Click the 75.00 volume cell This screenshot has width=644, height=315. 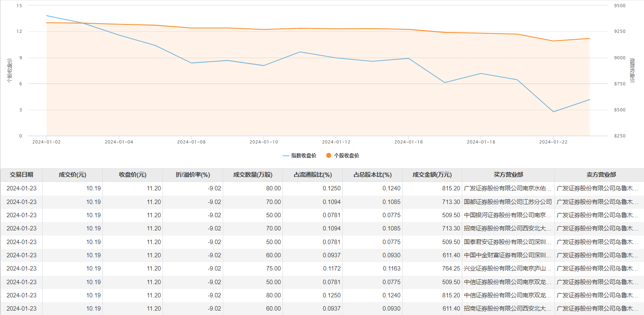coord(253,269)
